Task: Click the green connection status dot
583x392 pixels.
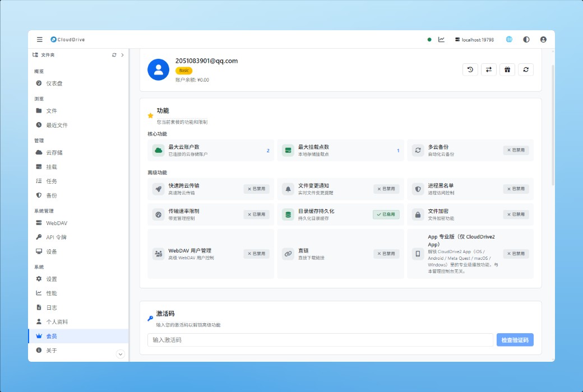Action: click(x=429, y=39)
